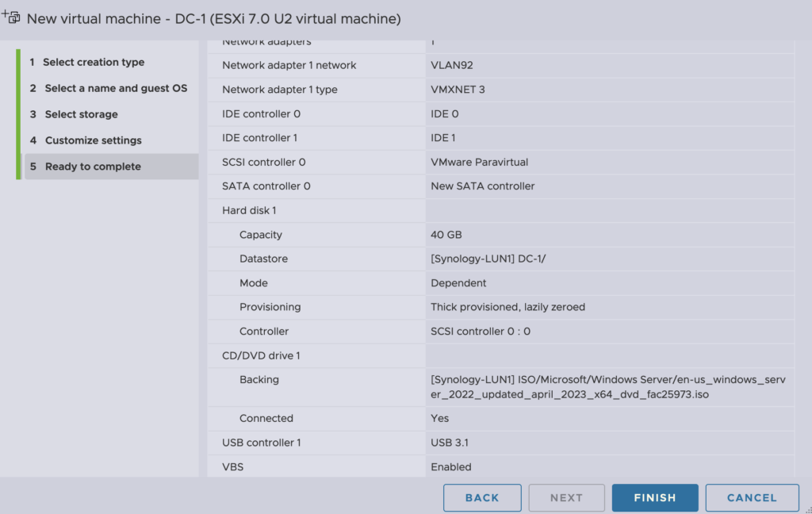Click the new virtual machine icon in title

point(11,17)
